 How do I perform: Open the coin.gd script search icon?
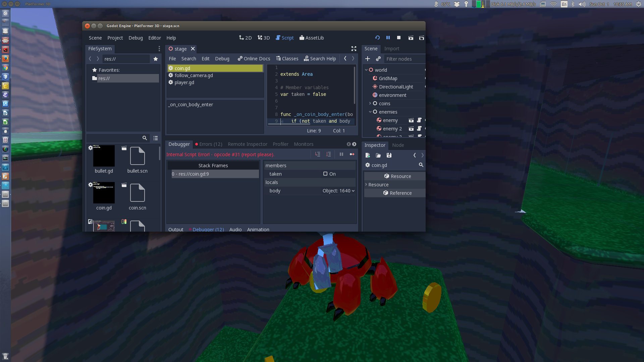point(421,165)
